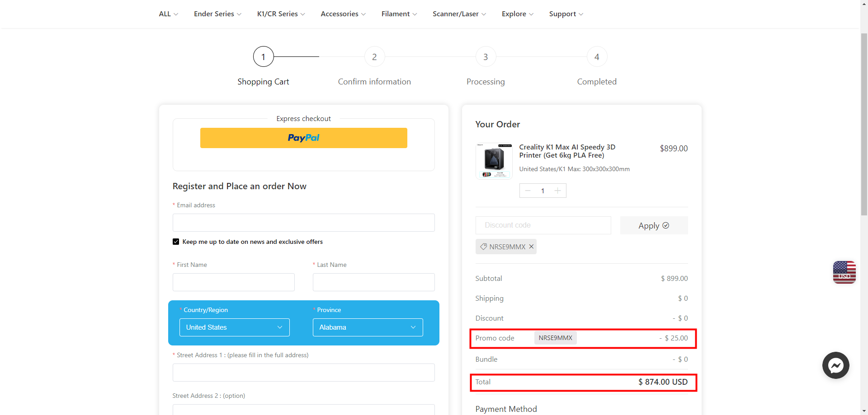Expand the Ender Series menu
Image resolution: width=868 pixels, height=415 pixels.
point(217,14)
